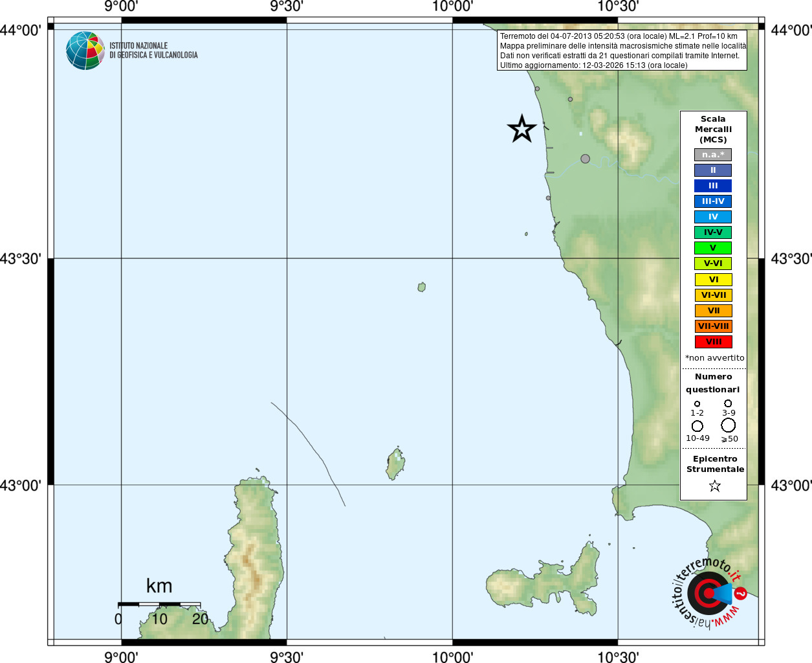This screenshot has height=663, width=812.
Task: Click the 'Istituto Nazionale di Geofisica' text
Action: tap(153, 51)
